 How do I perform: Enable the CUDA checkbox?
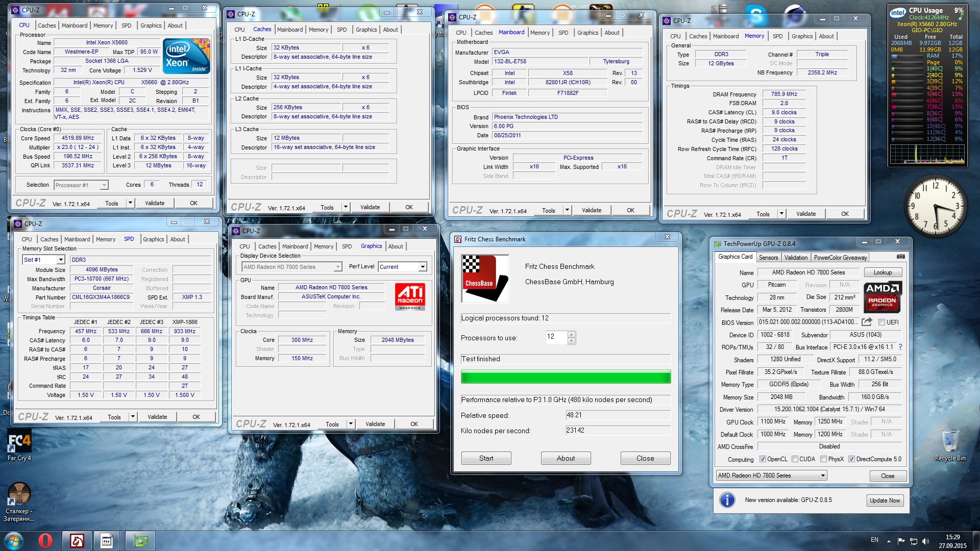coord(795,459)
